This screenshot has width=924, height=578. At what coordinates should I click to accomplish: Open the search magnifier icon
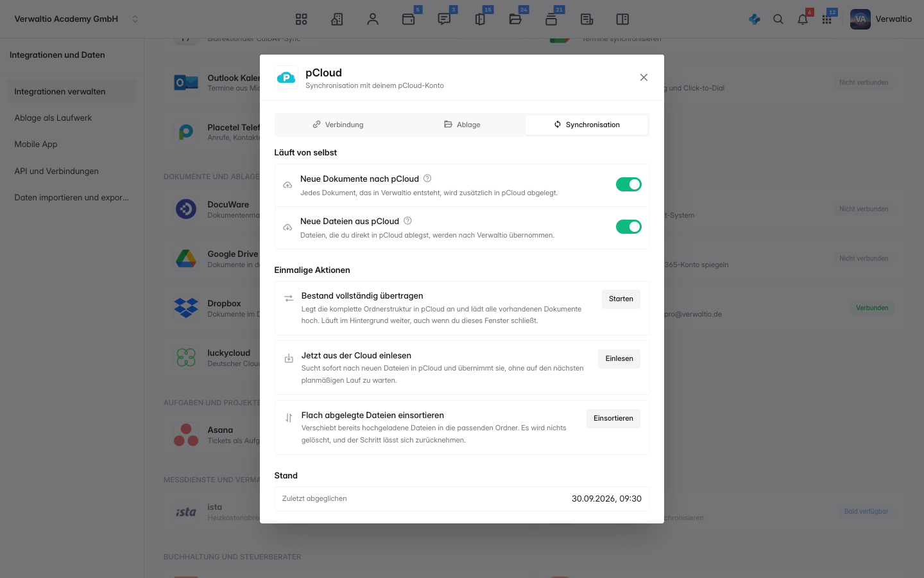click(x=778, y=19)
